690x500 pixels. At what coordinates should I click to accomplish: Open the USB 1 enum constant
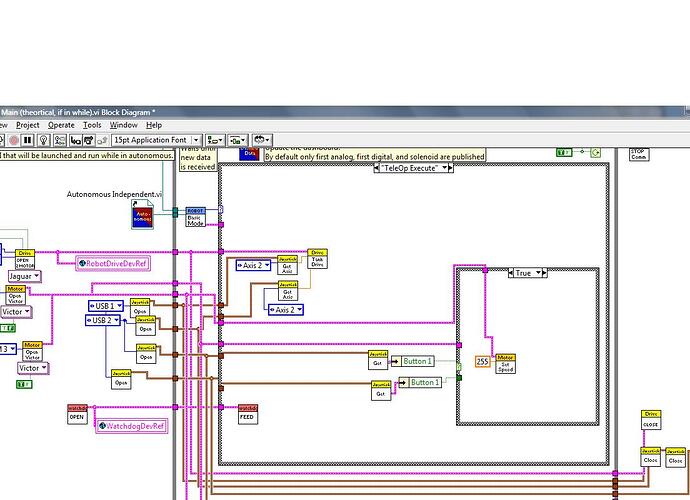(x=106, y=306)
